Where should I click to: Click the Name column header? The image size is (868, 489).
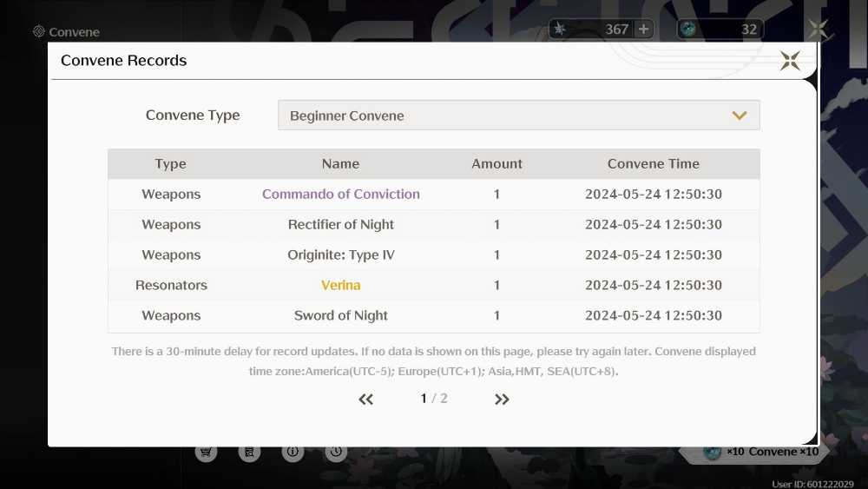(x=341, y=164)
